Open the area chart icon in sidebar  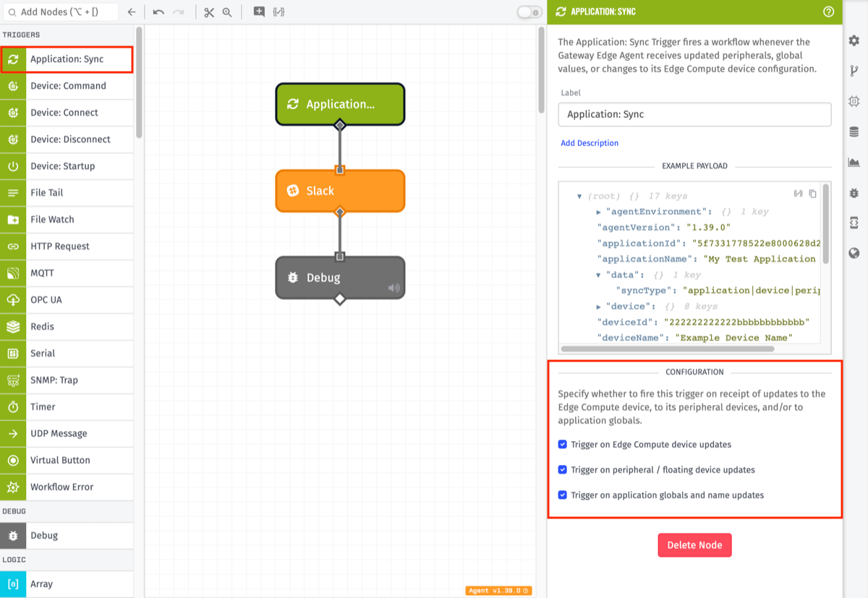854,162
